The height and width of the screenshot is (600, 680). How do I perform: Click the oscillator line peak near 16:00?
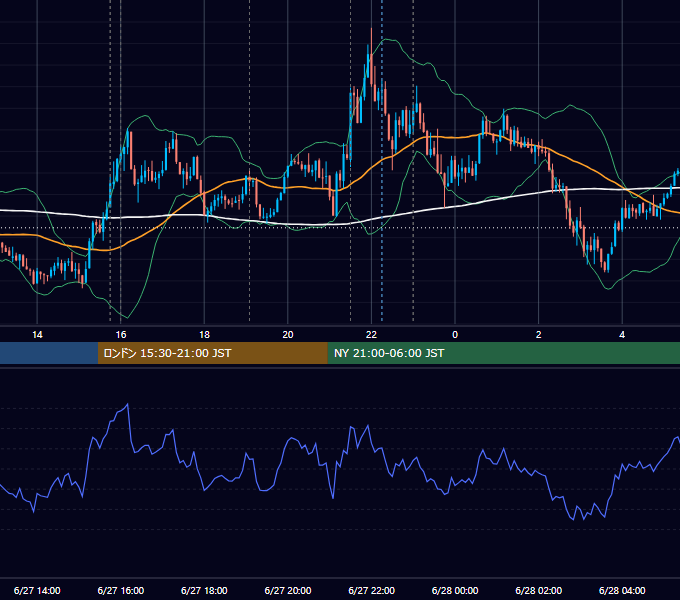(128, 404)
